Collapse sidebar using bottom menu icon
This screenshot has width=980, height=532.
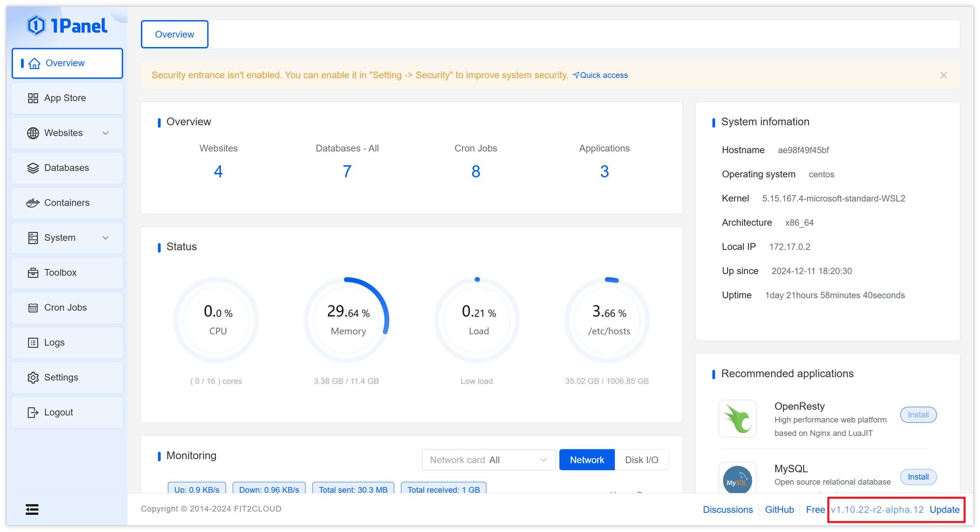(32, 509)
